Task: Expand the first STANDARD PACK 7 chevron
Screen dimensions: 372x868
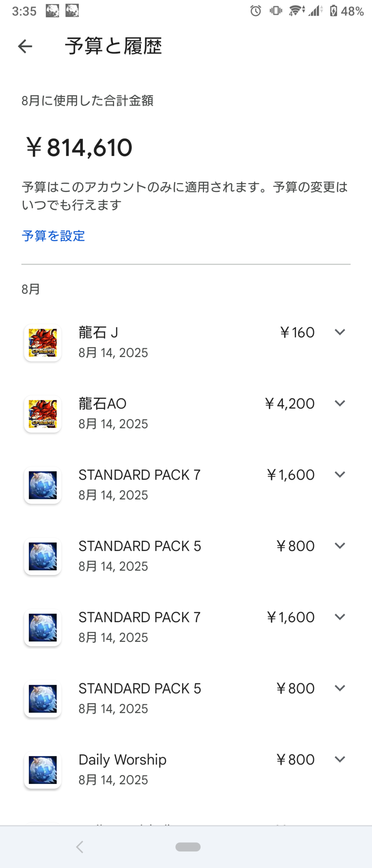Action: point(340,474)
